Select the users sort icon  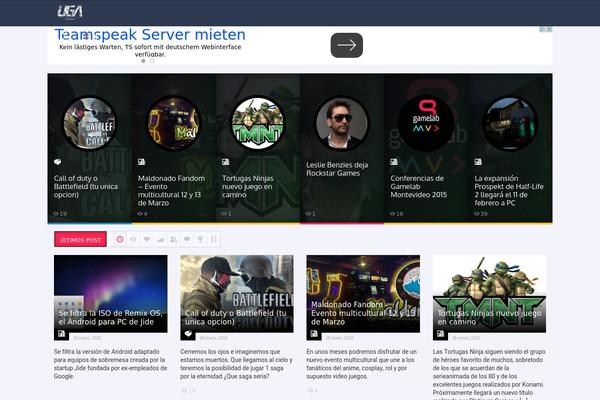(173, 239)
